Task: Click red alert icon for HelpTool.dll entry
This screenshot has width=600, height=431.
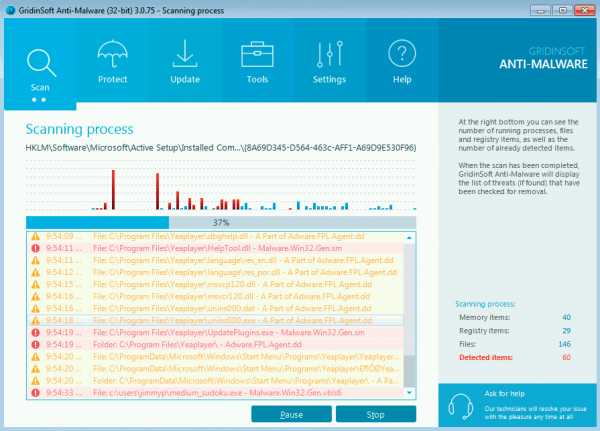Action: [36, 248]
